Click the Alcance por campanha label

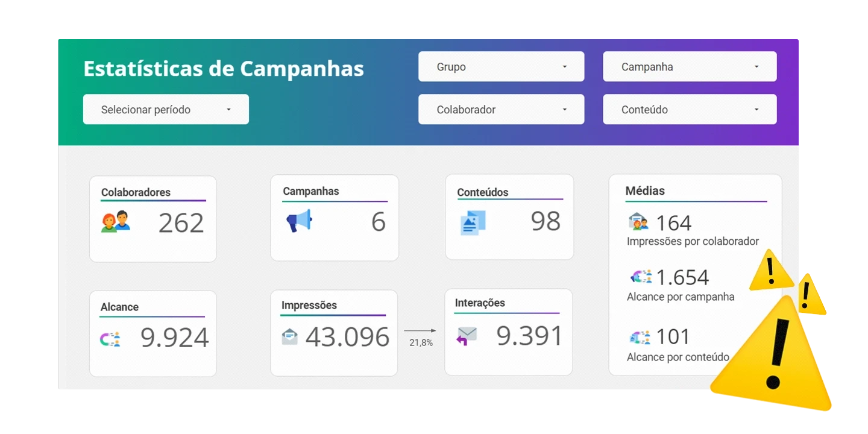click(x=681, y=297)
